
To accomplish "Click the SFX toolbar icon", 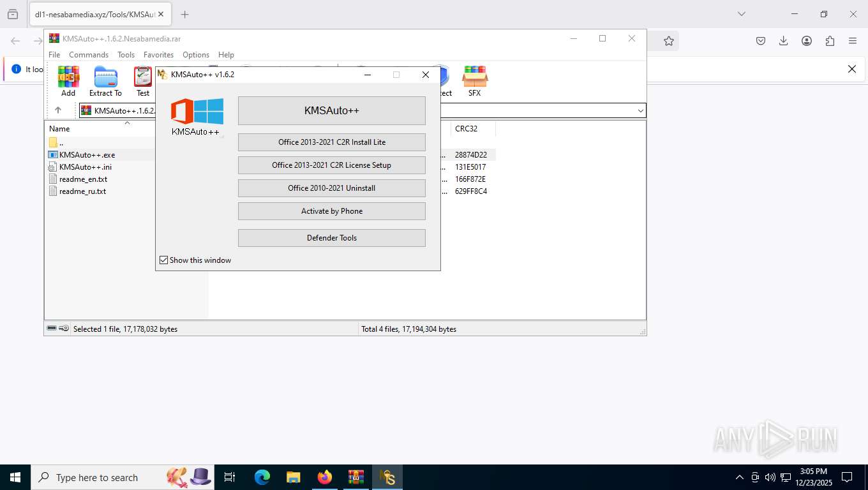I will (x=474, y=81).
